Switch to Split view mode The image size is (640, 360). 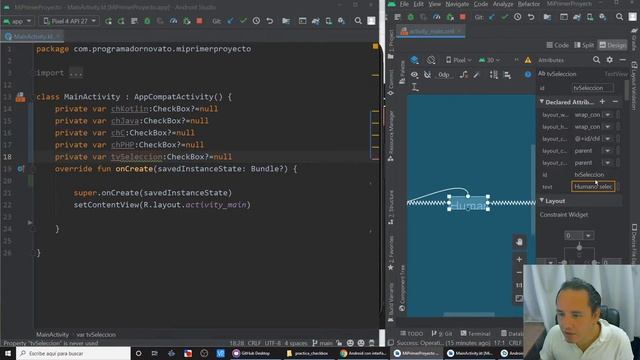(584, 45)
